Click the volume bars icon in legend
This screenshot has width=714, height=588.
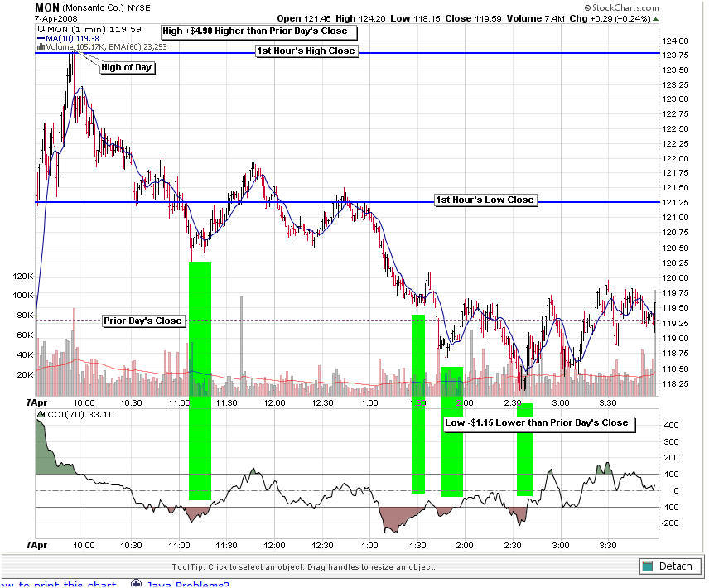click(41, 46)
